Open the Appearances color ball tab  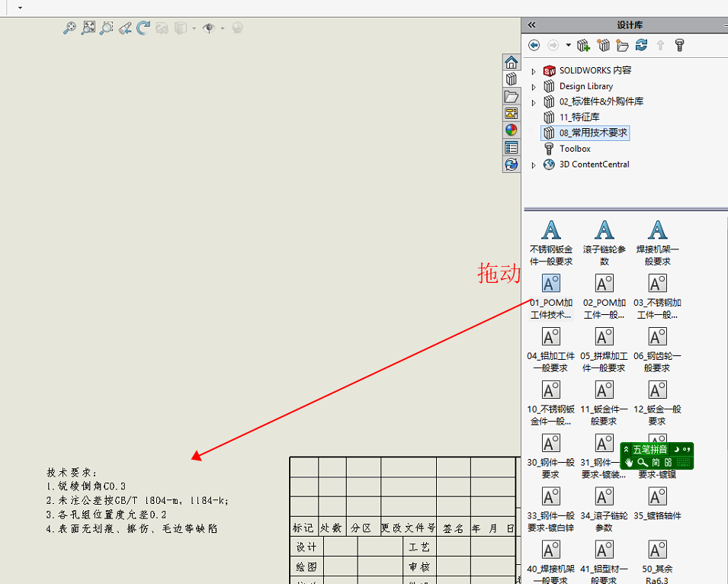[x=512, y=130]
